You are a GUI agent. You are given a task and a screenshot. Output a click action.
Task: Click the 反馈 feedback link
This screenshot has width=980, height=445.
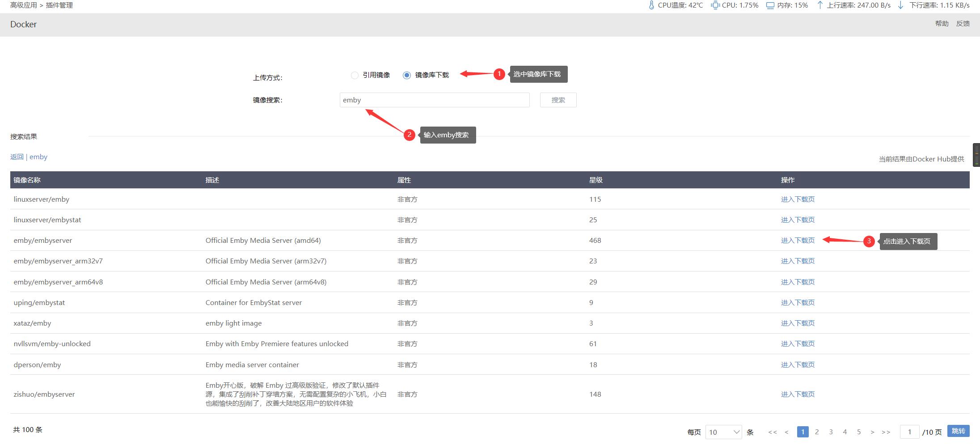point(963,24)
